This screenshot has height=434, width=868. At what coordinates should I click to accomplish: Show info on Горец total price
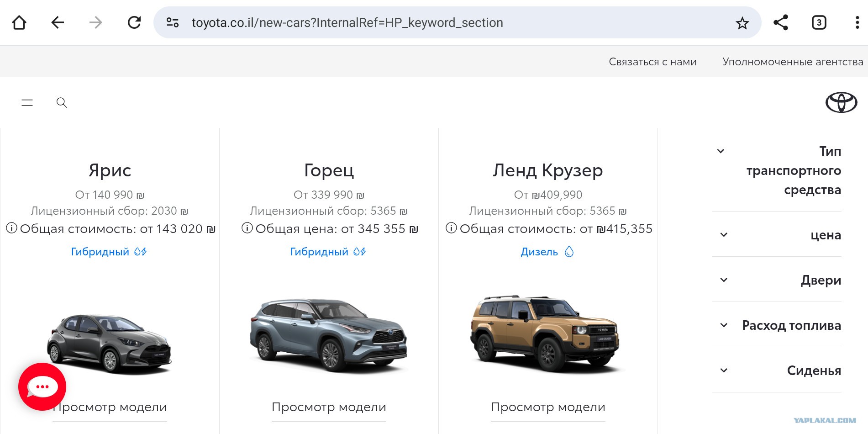[247, 228]
